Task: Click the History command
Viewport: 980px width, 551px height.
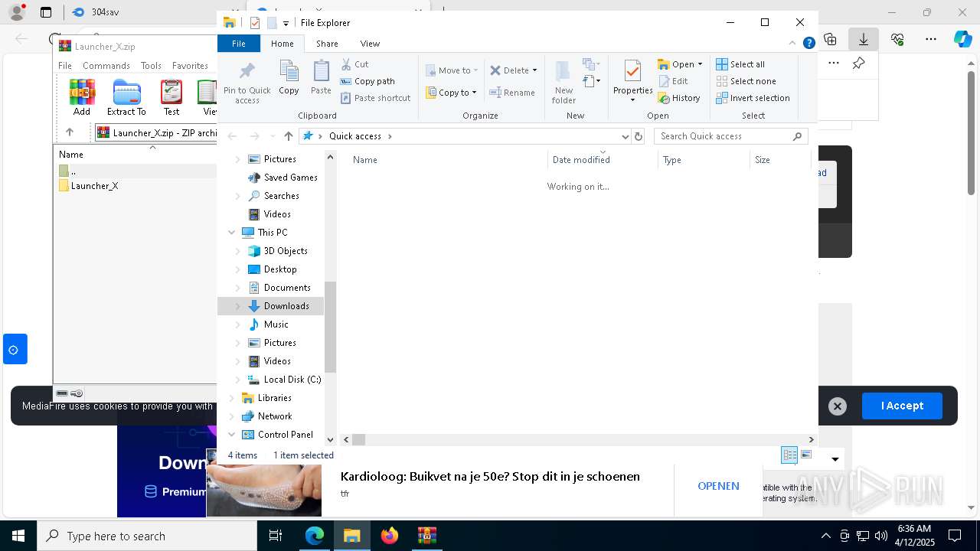Action: coord(679,98)
